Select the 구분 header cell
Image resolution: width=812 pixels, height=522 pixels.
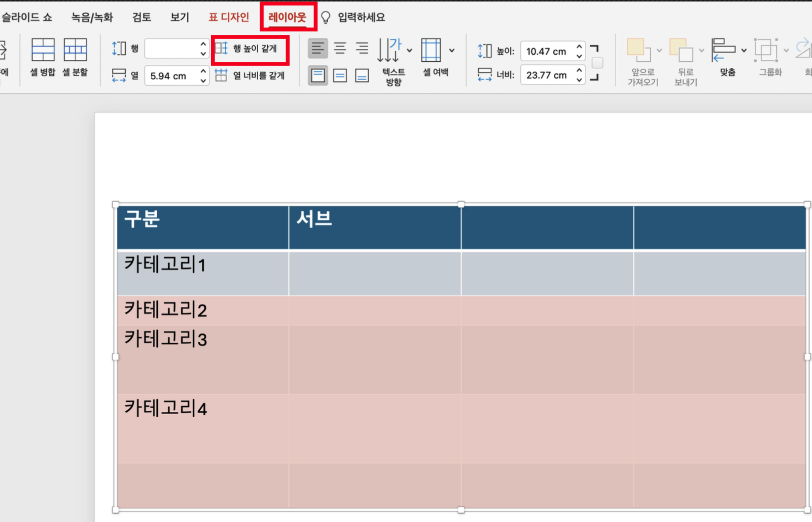[203, 227]
